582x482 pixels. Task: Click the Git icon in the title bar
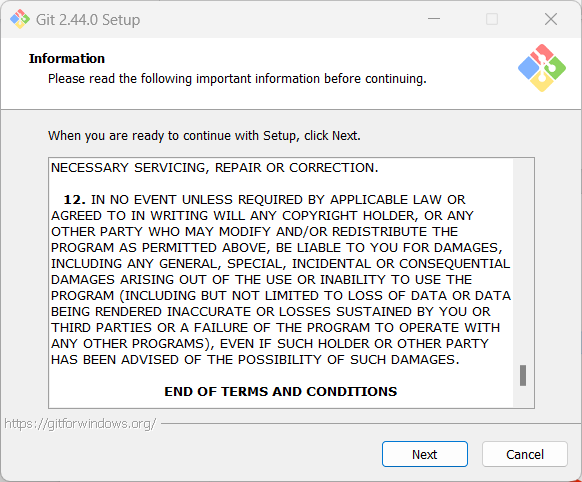coord(20,19)
